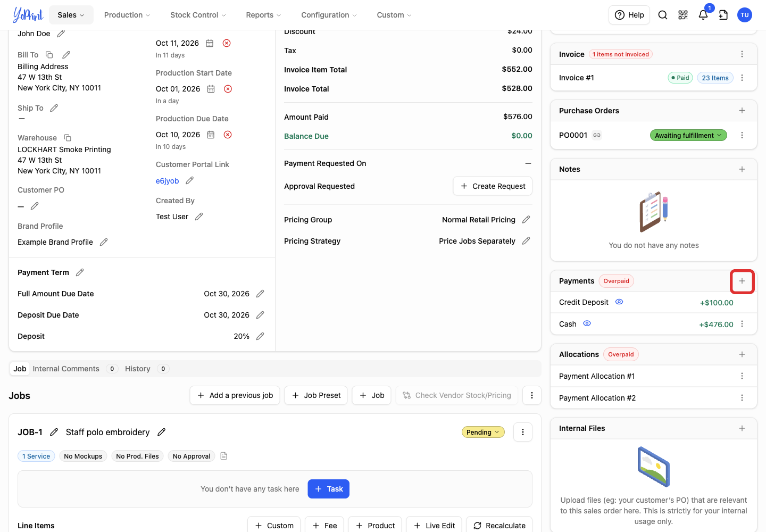Open the Sales menu dropdown
Screen dimensions: 766x532
(71, 15)
